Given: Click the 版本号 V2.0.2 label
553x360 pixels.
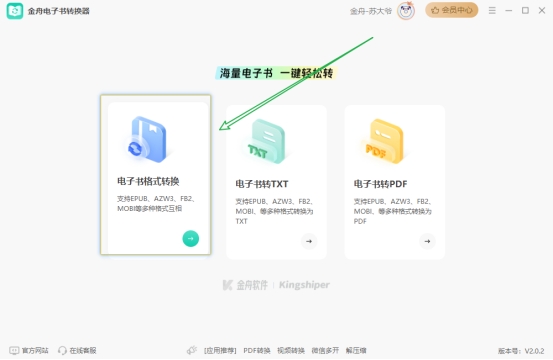Looking at the screenshot, I should pos(521,351).
